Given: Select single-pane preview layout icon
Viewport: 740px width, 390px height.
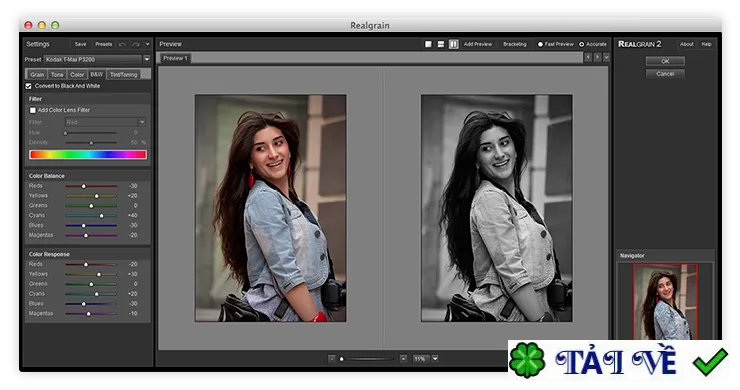Looking at the screenshot, I should (x=428, y=44).
